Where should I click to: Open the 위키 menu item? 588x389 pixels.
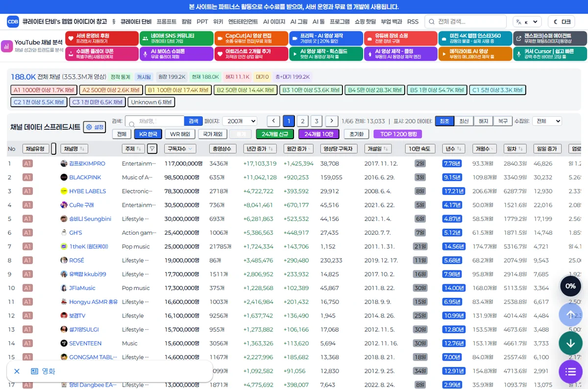point(218,22)
